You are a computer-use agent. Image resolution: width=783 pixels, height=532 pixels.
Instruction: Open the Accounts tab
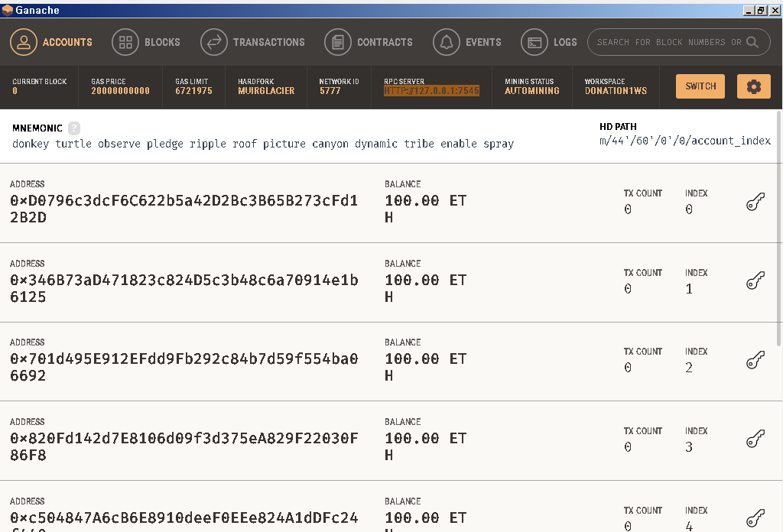coord(51,42)
